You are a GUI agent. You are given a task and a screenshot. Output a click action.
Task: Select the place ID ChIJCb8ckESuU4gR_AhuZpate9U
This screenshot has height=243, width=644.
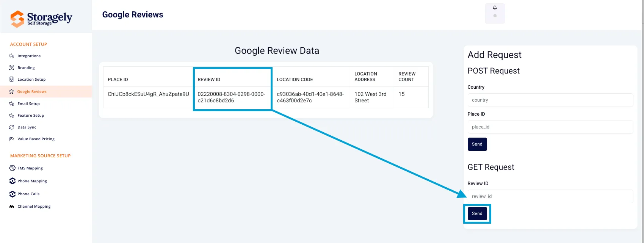coord(148,94)
